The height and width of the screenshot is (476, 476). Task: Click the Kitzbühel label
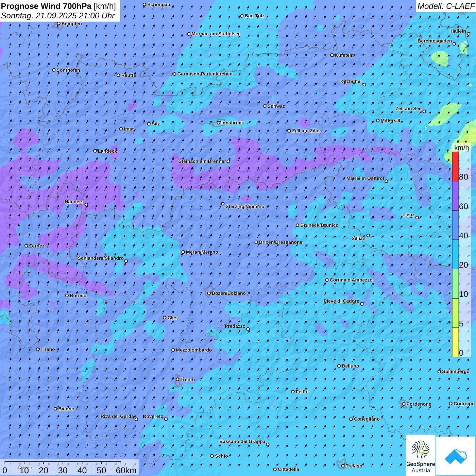(351, 82)
